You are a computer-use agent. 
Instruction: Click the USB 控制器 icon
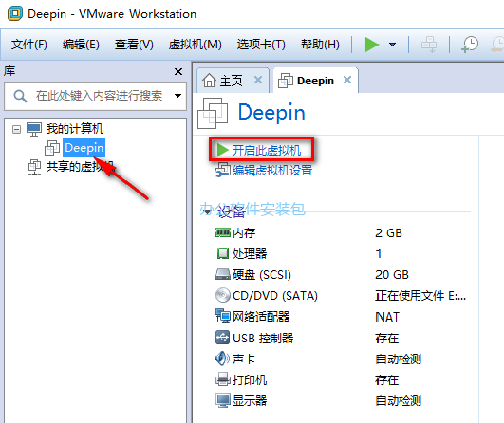pos(223,338)
